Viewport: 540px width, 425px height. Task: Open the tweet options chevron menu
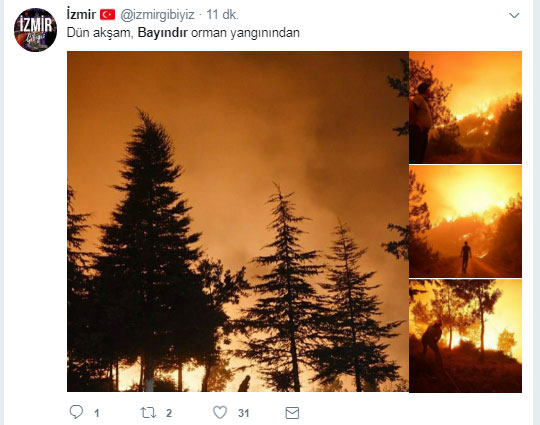point(514,15)
